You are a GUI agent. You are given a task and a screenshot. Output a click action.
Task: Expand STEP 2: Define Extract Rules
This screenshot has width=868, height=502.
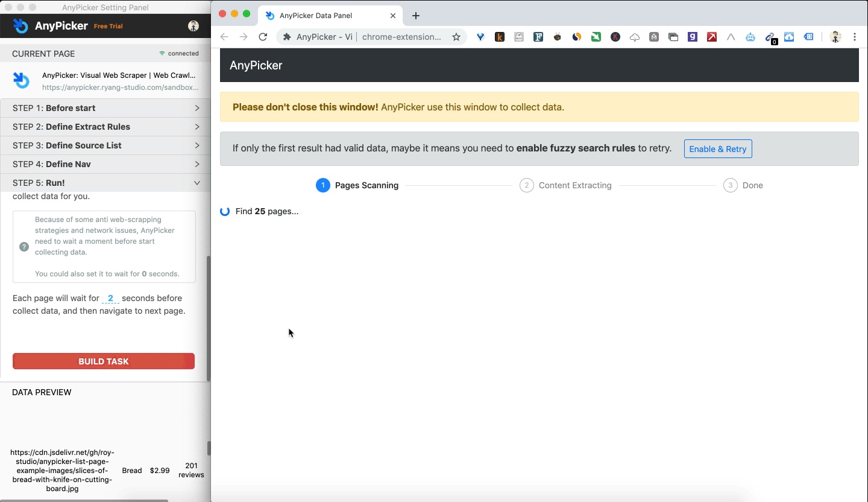[105, 127]
